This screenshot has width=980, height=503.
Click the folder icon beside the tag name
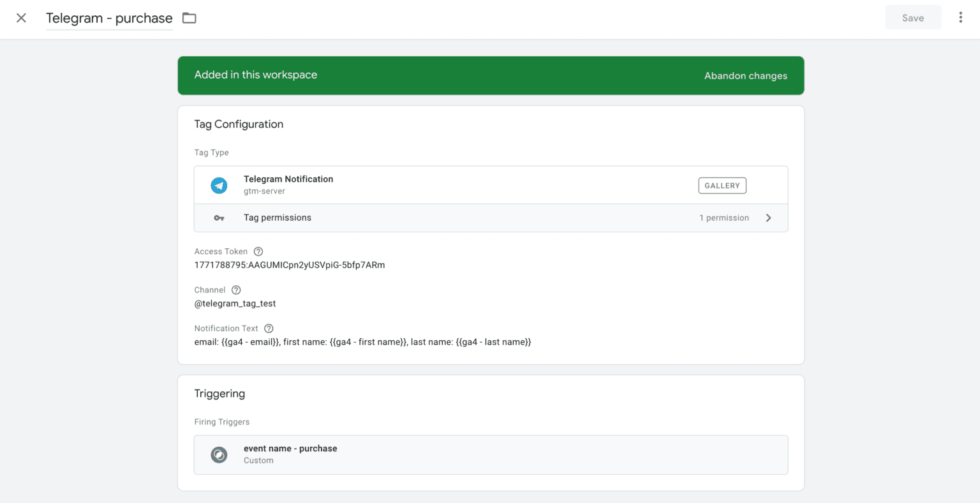point(189,18)
